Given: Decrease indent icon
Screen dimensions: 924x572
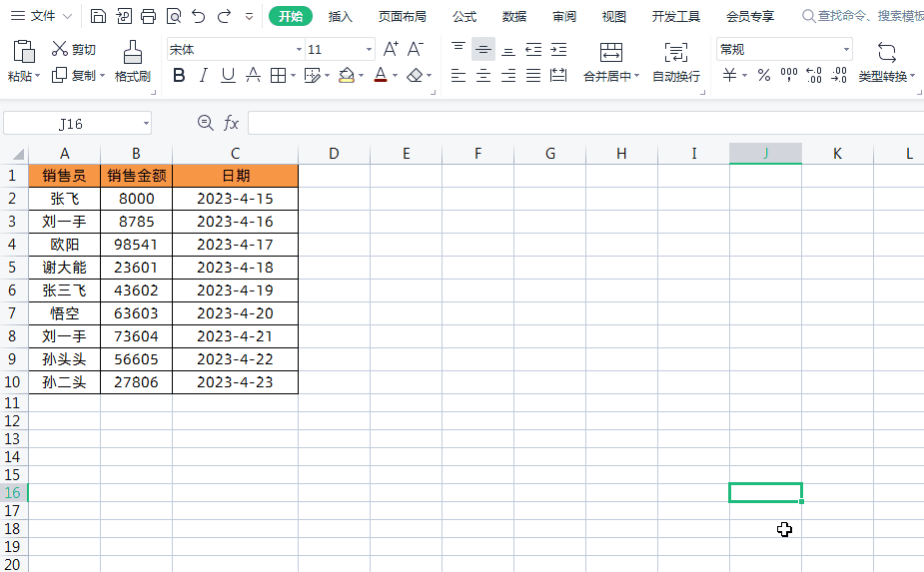Looking at the screenshot, I should tap(533, 49).
